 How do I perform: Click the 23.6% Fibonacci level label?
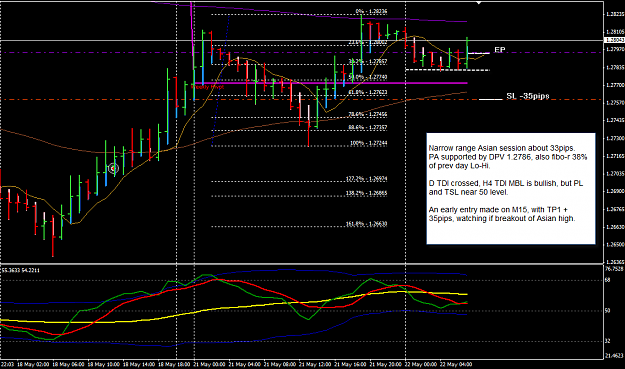pyautogui.click(x=368, y=42)
